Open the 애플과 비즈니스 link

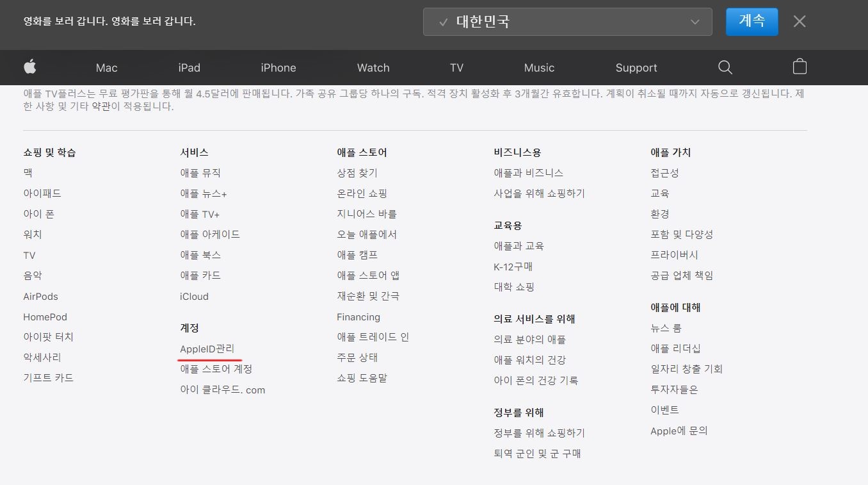[529, 173]
